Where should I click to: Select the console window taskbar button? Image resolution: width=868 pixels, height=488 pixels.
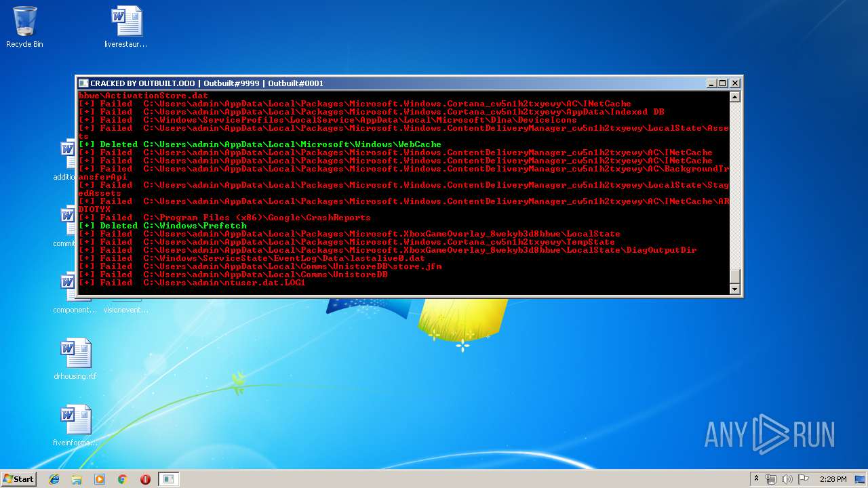(x=168, y=479)
